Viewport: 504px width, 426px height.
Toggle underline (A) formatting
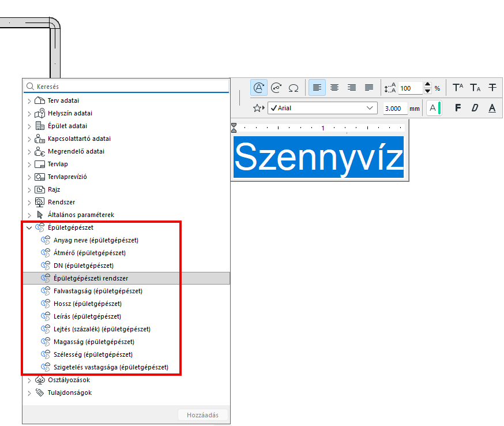(492, 108)
